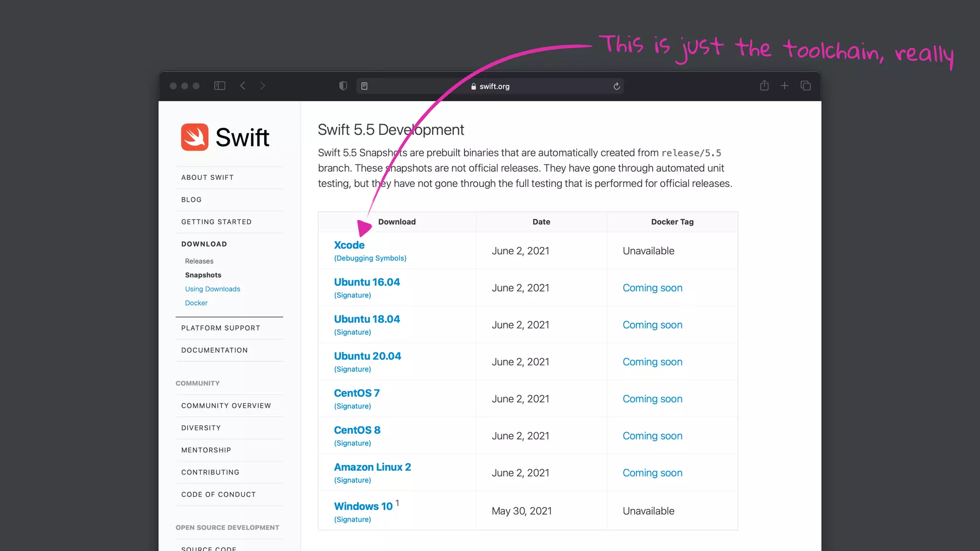Click Coming soon for CentOS 7

click(x=652, y=399)
